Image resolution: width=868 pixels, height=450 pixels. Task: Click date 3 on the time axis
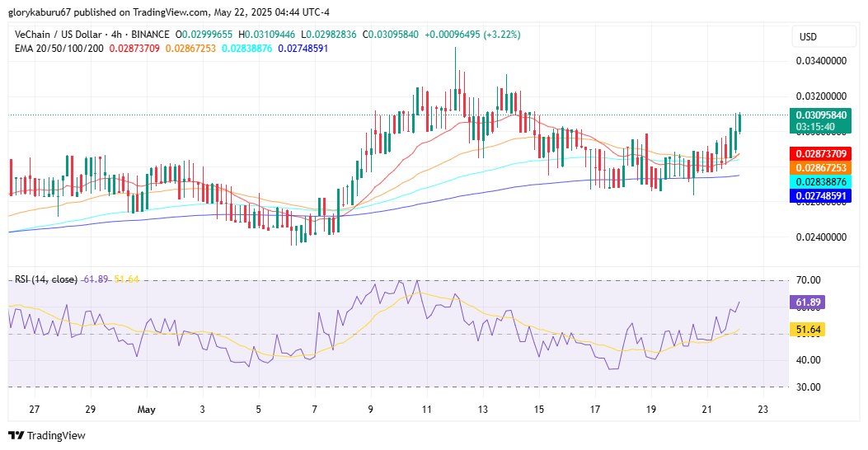[x=202, y=410]
